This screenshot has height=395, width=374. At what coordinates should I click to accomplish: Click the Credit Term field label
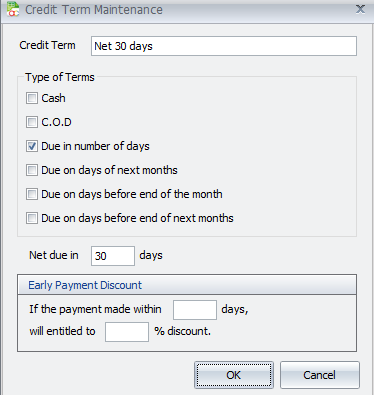click(x=47, y=45)
